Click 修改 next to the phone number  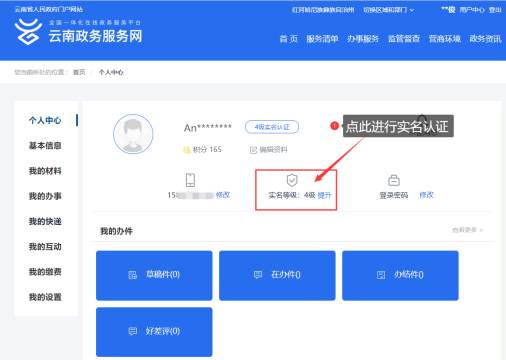(x=223, y=195)
